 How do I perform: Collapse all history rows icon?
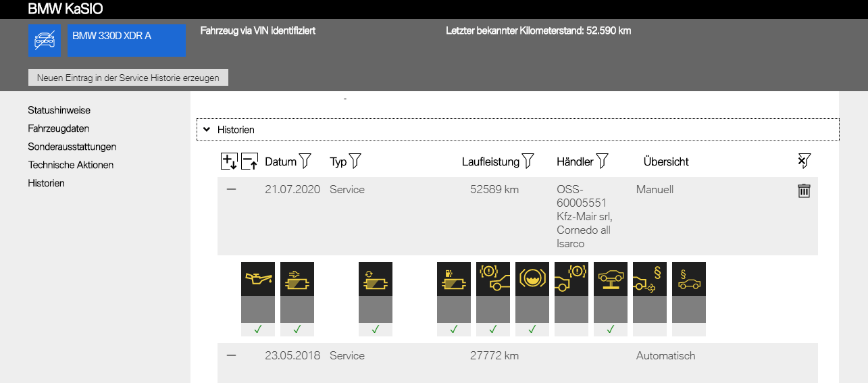250,161
